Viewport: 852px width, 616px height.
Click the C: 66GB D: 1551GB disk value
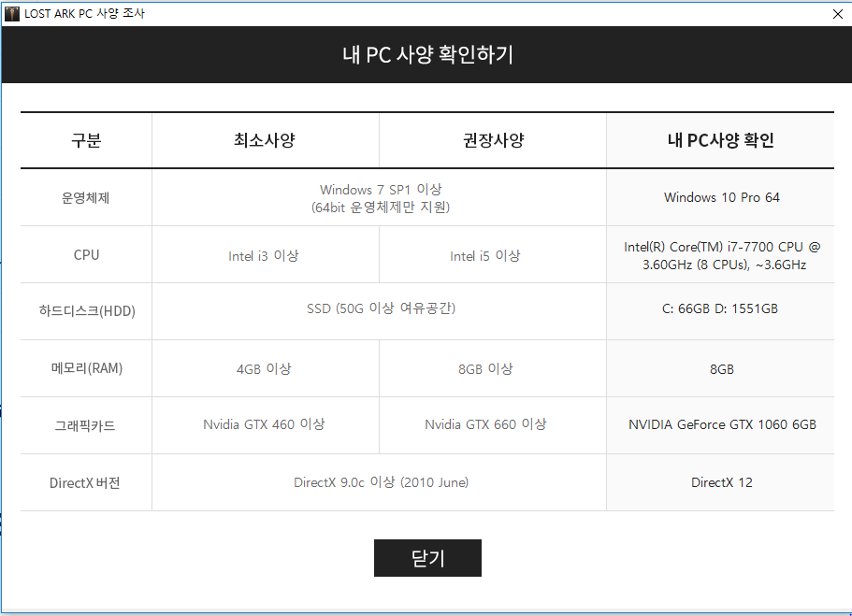(x=721, y=309)
